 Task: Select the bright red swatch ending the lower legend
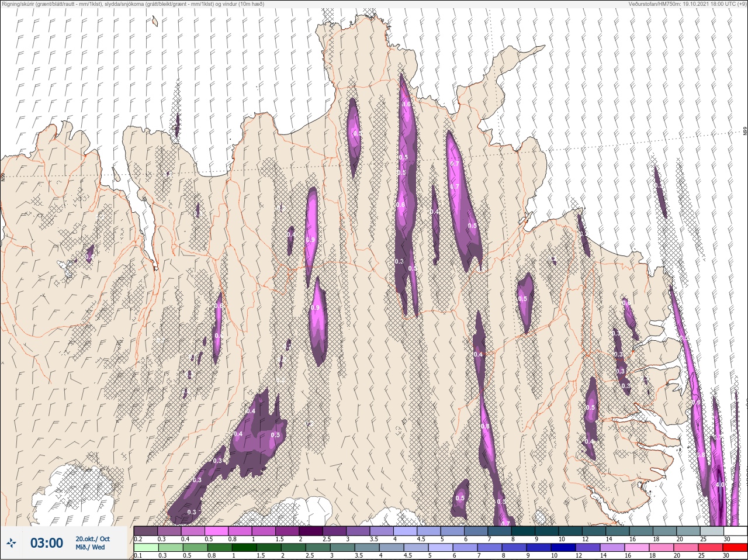coord(735,548)
